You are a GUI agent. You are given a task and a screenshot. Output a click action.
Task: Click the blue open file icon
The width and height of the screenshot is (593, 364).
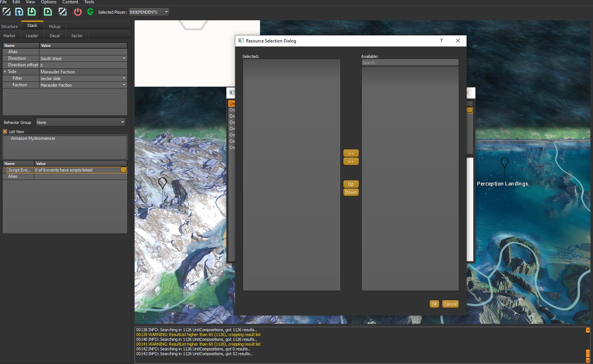click(x=19, y=12)
